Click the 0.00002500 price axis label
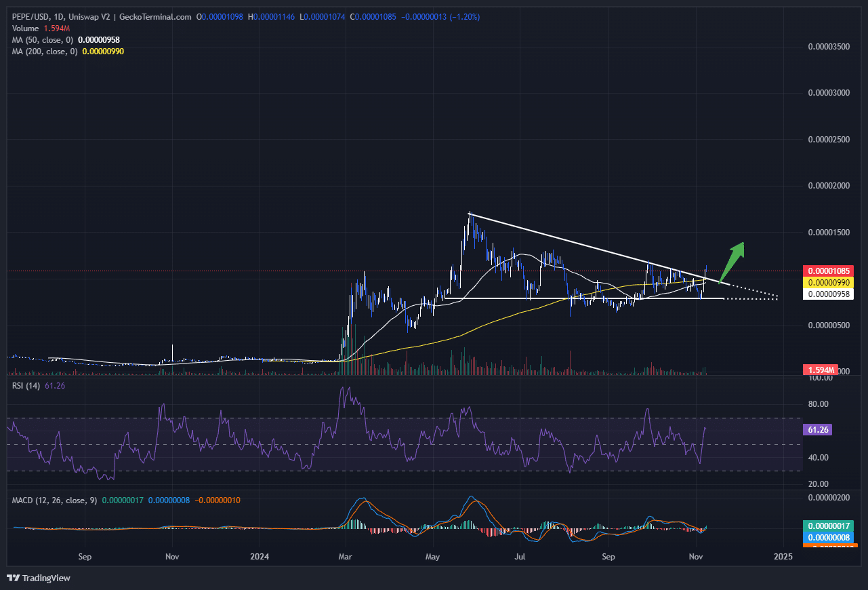 pyautogui.click(x=829, y=140)
